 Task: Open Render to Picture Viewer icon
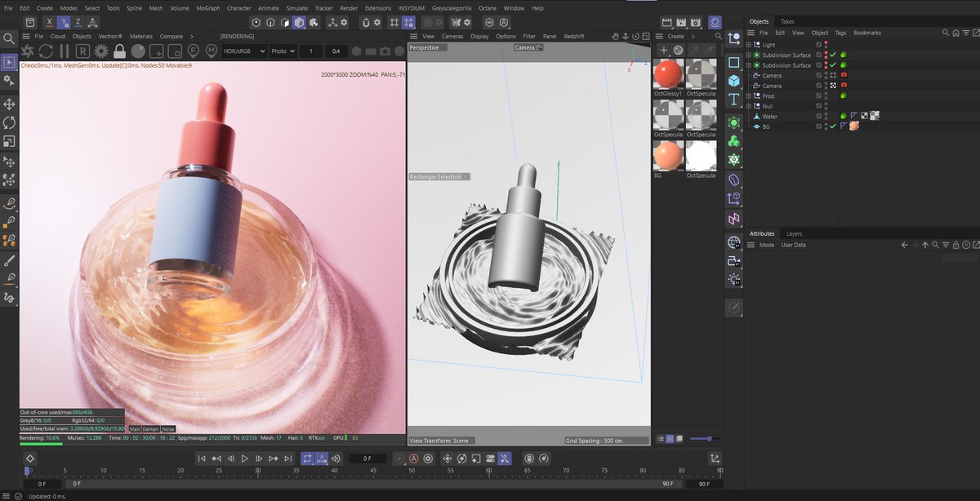680,23
